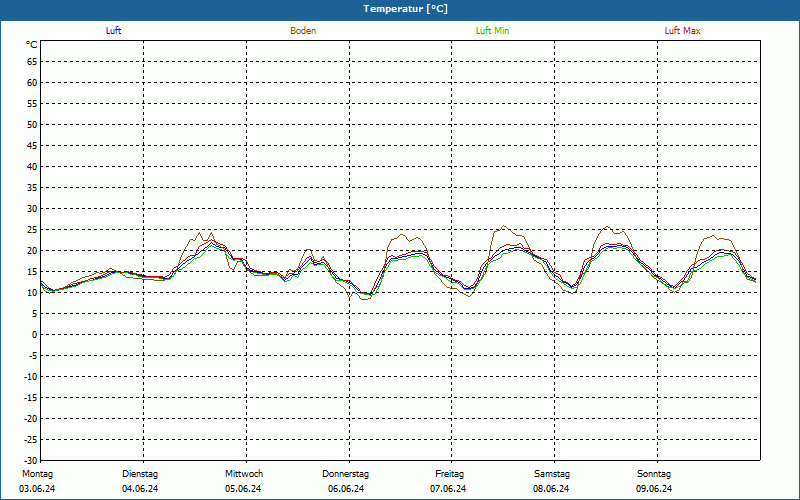Click the Montag day label

[x=37, y=474]
